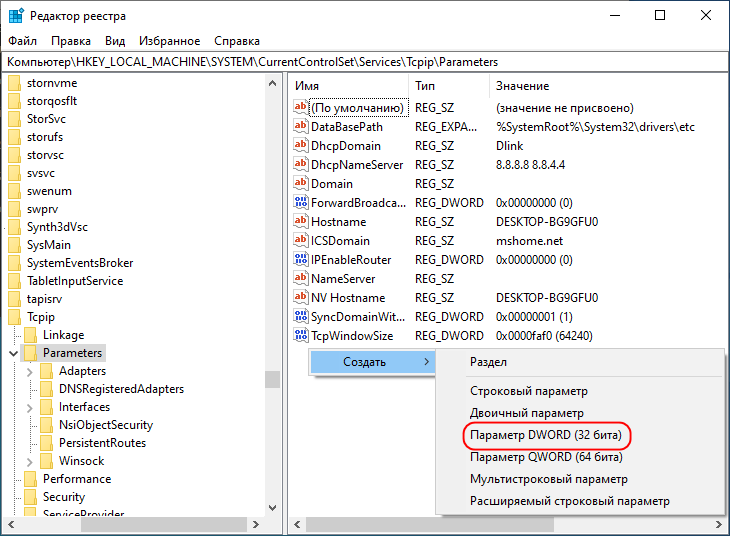730x536 pixels.
Task: Click the tree pane horizontal scroll right arrow
Action: [x=256, y=524]
